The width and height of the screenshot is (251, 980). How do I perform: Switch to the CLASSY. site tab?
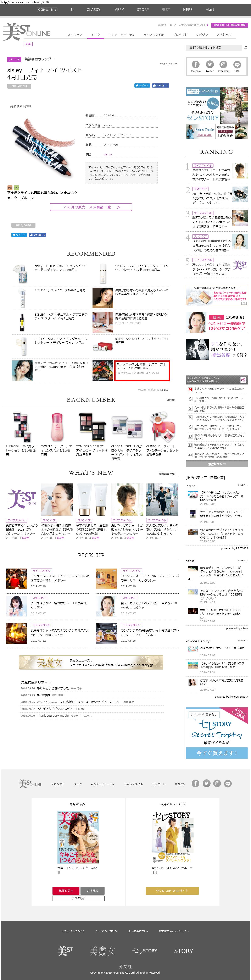click(94, 10)
